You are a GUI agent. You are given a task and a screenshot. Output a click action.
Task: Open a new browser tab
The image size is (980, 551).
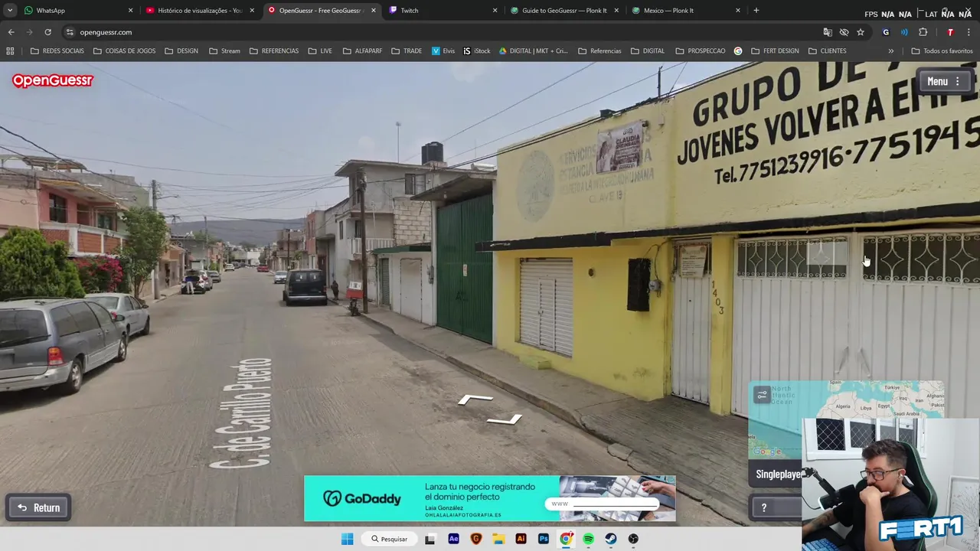(x=756, y=11)
